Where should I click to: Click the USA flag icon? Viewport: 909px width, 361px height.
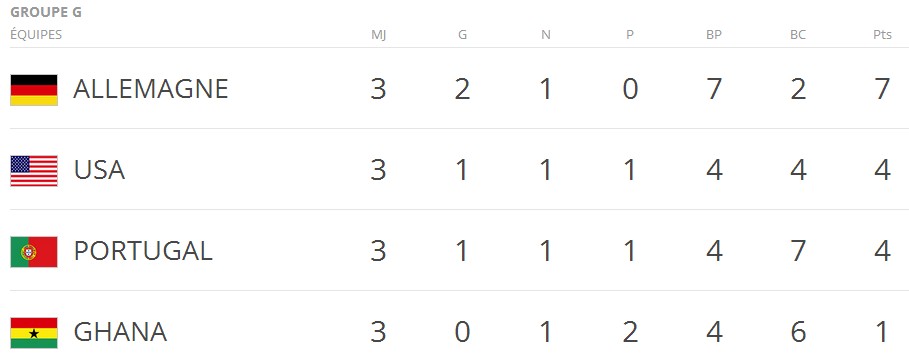coord(34,171)
